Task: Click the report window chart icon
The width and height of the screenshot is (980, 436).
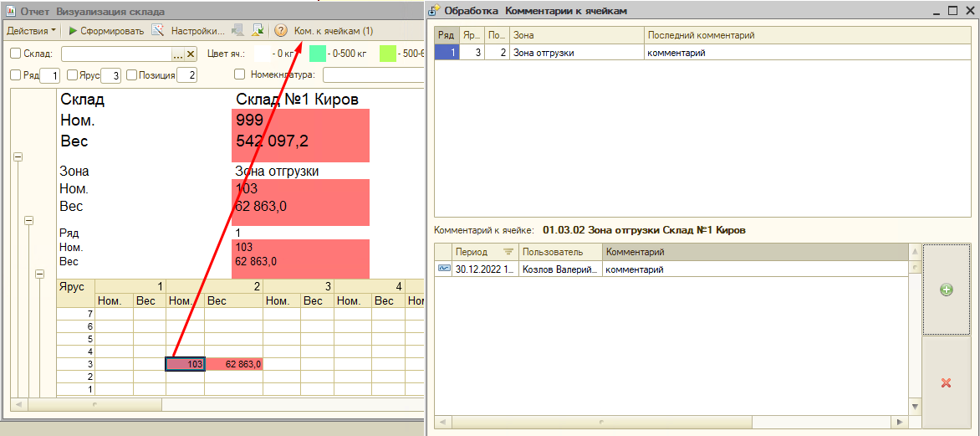Action: coord(10,11)
